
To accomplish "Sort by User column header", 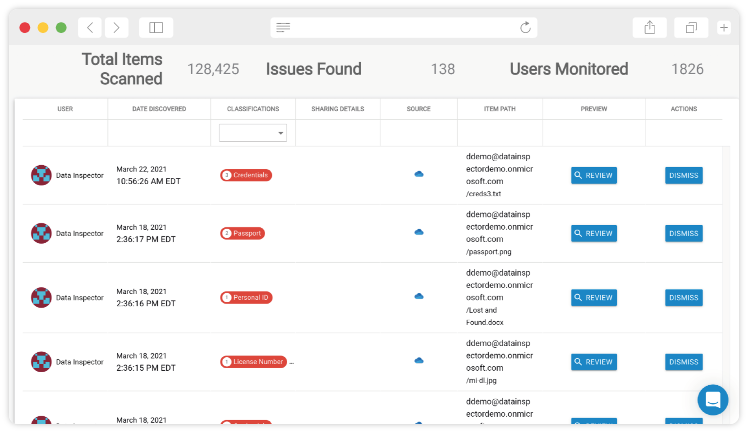I will click(65, 108).
